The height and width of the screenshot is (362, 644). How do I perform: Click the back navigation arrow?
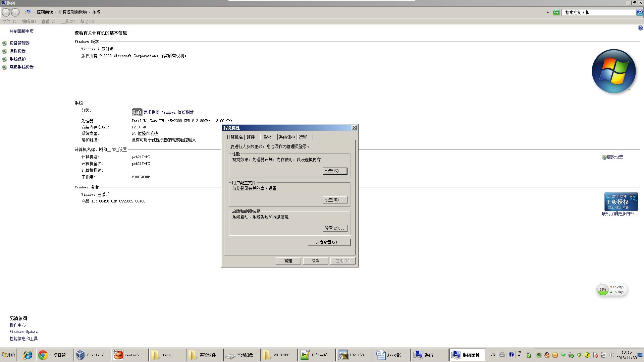(6, 12)
